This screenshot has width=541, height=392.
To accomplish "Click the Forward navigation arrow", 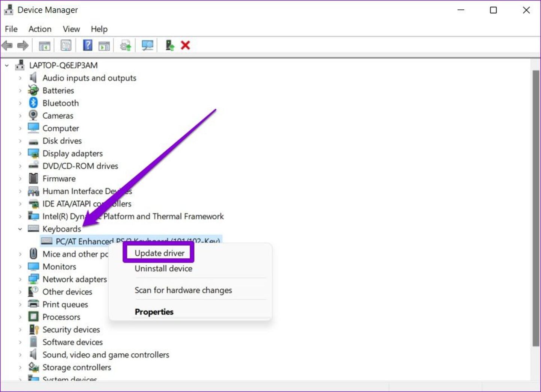I will 22,45.
